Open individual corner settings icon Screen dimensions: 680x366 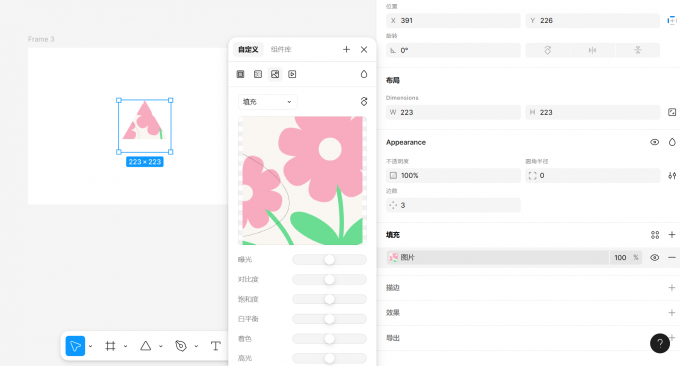click(x=672, y=176)
